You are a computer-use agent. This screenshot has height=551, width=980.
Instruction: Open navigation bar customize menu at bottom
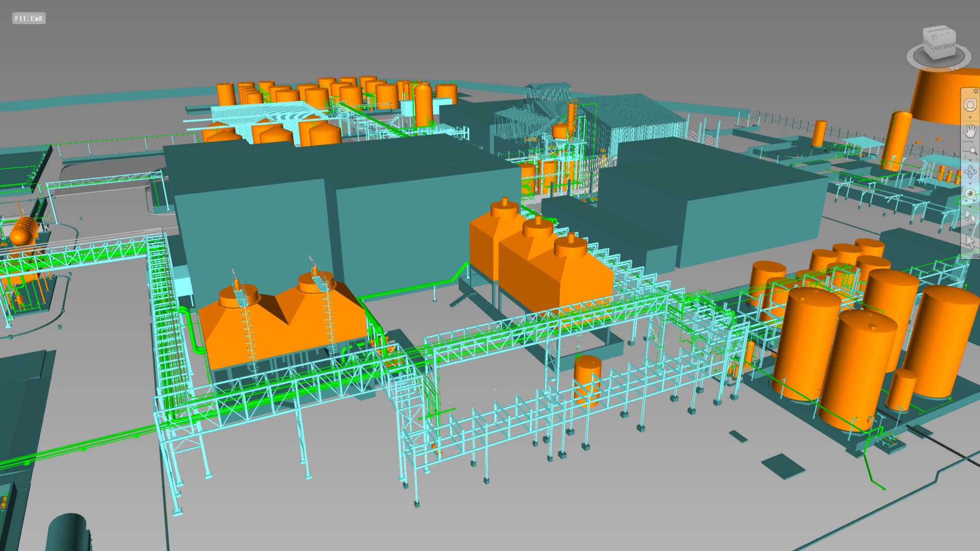pos(975,256)
